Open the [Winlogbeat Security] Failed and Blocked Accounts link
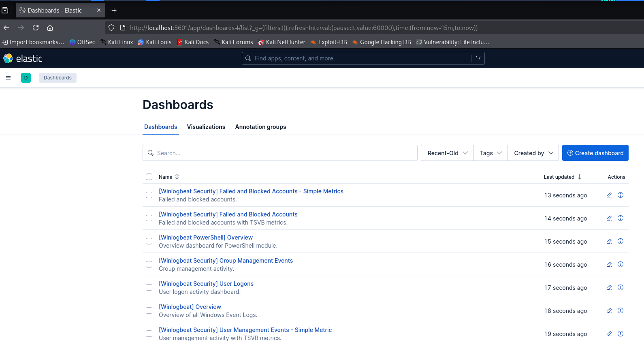The height and width of the screenshot is (349, 644). pyautogui.click(x=228, y=214)
